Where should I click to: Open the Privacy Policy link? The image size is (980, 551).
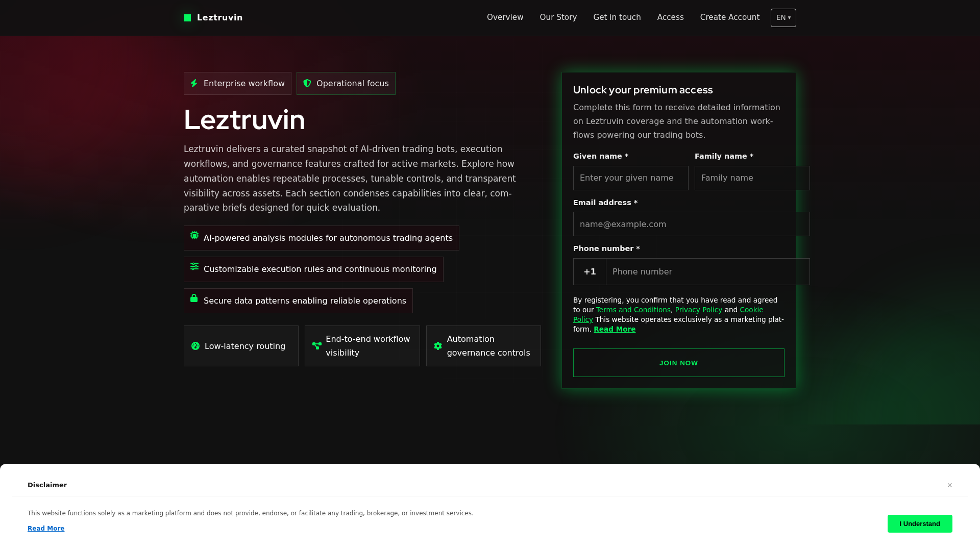[x=699, y=310]
